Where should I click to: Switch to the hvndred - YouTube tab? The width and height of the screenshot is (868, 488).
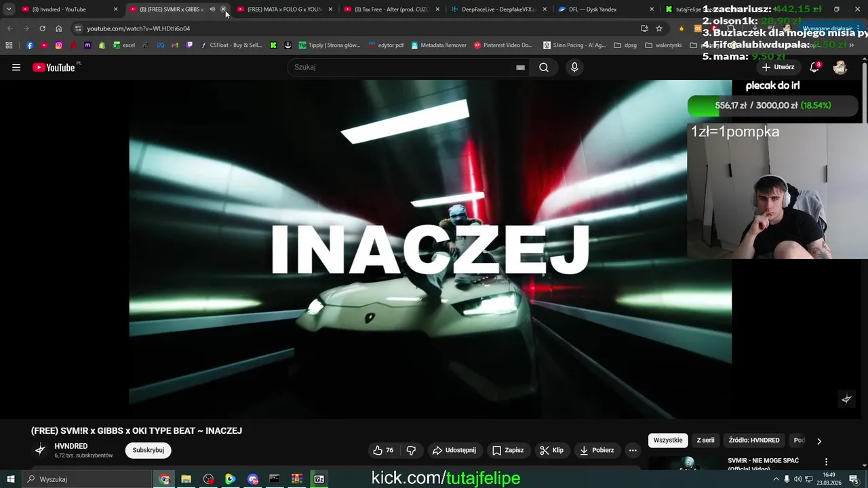click(70, 9)
